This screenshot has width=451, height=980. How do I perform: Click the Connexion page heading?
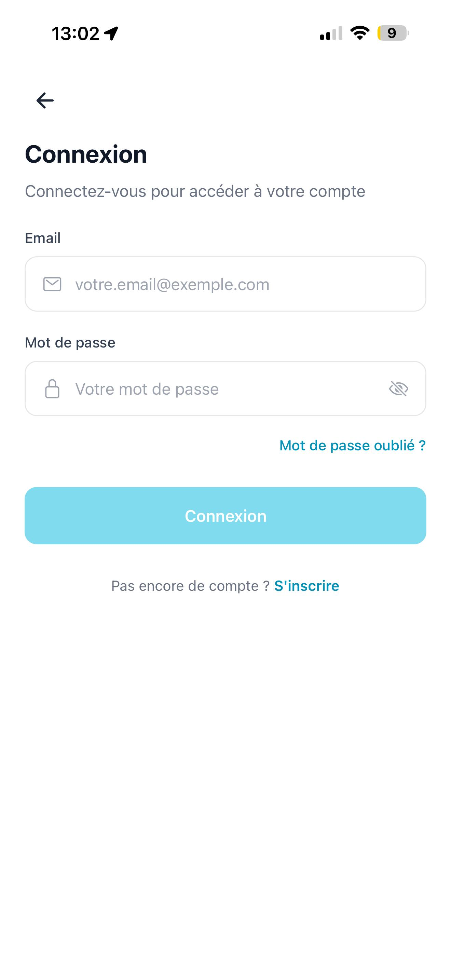coord(86,154)
